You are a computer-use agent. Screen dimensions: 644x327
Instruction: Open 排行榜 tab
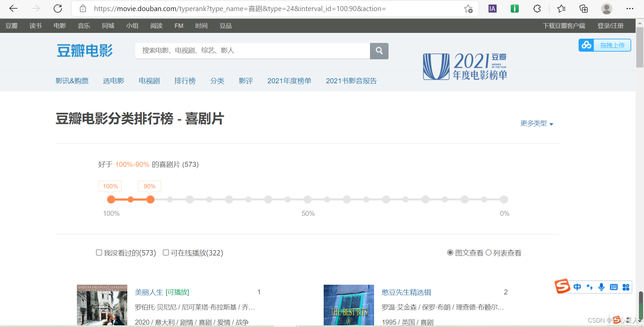pos(185,81)
